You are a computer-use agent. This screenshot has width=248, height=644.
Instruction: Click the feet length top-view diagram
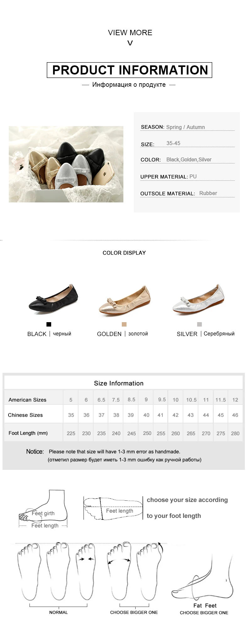tap(113, 508)
